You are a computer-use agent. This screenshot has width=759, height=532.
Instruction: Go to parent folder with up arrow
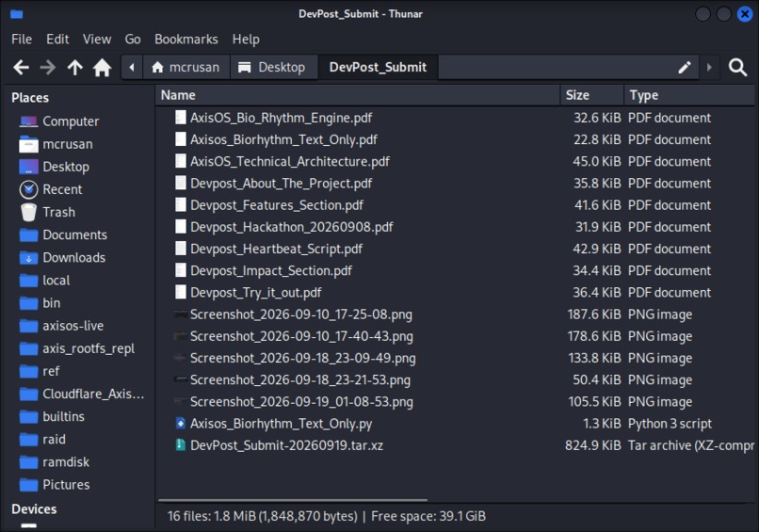pos(74,67)
